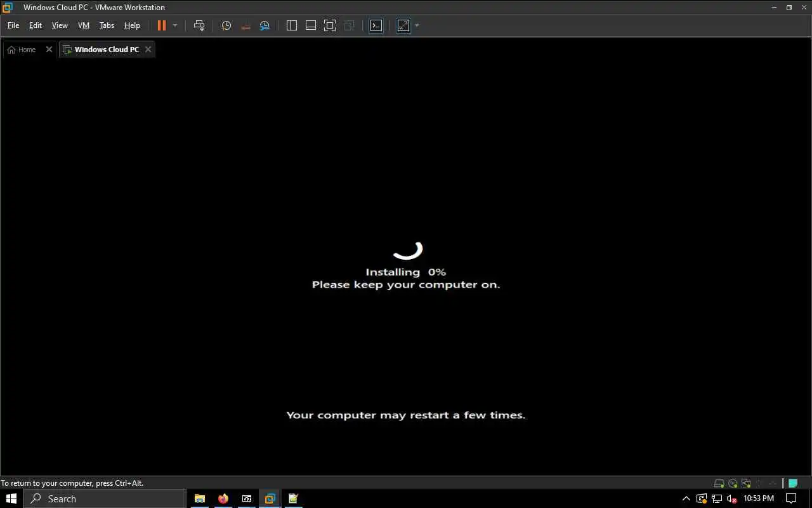Open the clock showing 10:53 PM
812x508 pixels.
(x=759, y=498)
